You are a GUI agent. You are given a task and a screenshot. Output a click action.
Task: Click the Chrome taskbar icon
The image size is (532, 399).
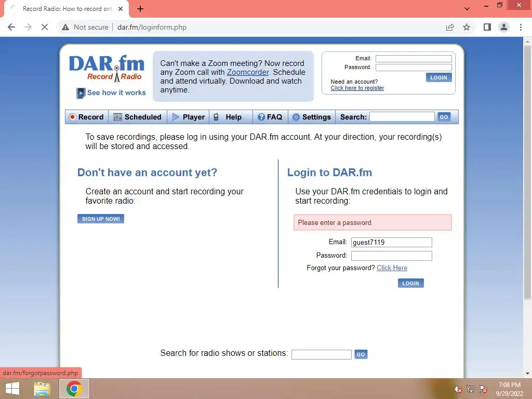74,389
